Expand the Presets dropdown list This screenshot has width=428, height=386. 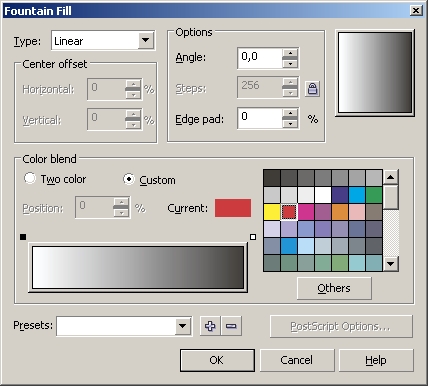coord(182,326)
